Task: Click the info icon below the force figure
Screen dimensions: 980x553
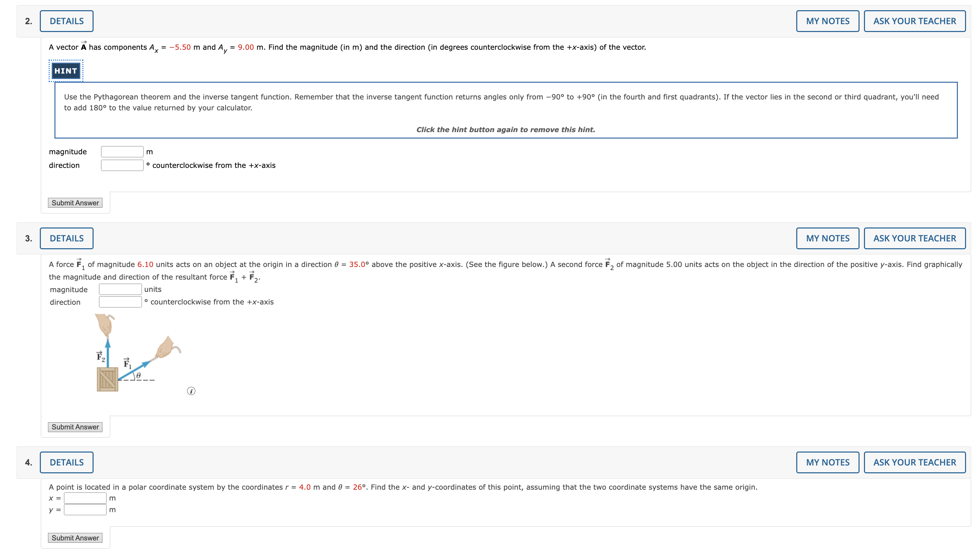Action: point(191,391)
